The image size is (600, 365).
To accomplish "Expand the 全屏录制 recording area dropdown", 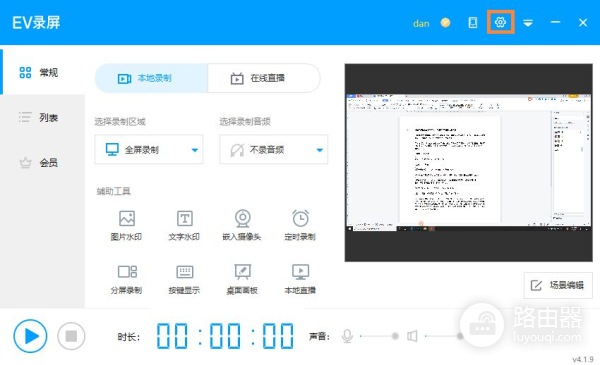I will (x=149, y=150).
